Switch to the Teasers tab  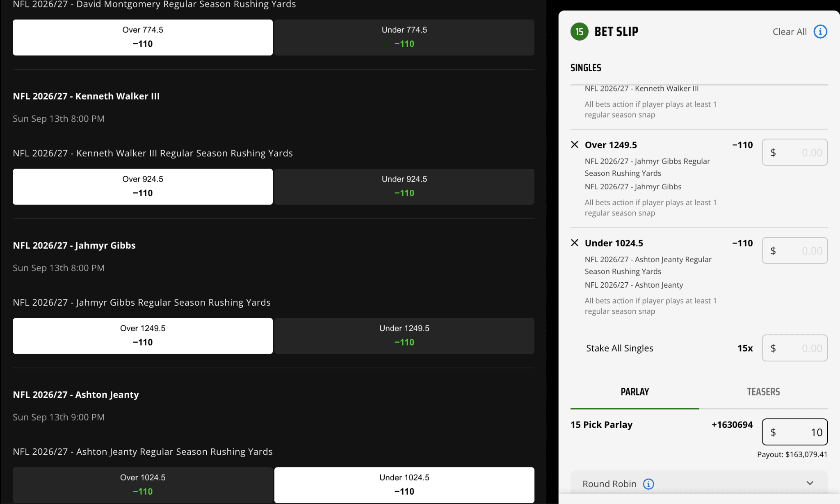pos(763,392)
